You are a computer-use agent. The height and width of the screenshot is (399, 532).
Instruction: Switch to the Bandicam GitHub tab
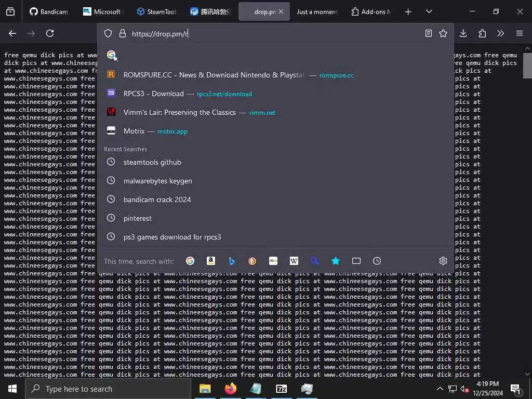tap(48, 11)
